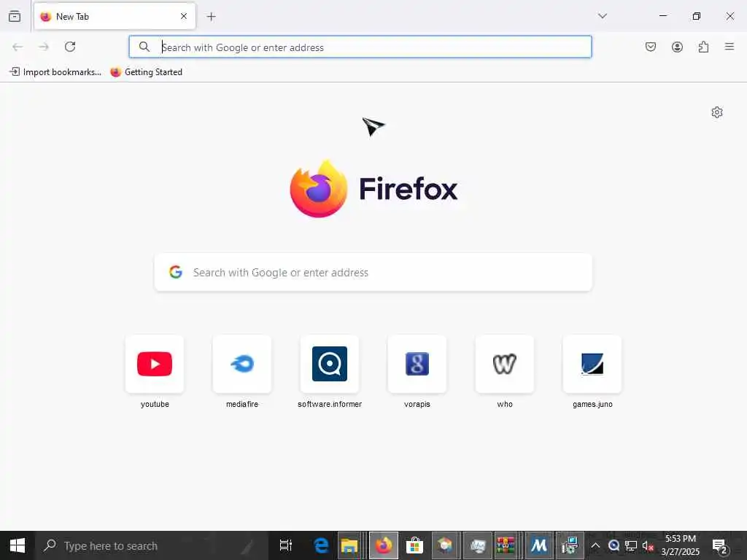Open the colorful hexagon app on taskbar
The width and height of the screenshot is (747, 560).
click(x=445, y=545)
